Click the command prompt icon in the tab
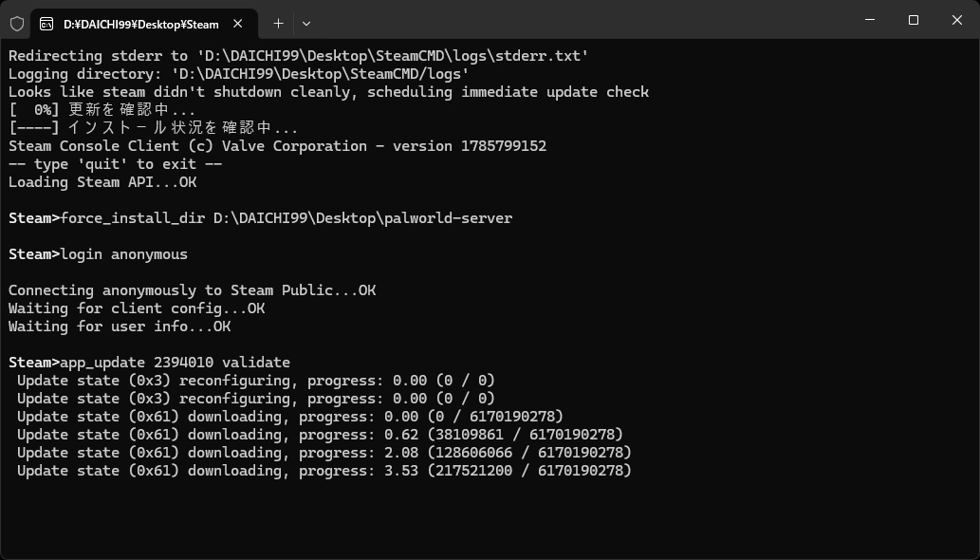The image size is (980, 560). [x=46, y=24]
